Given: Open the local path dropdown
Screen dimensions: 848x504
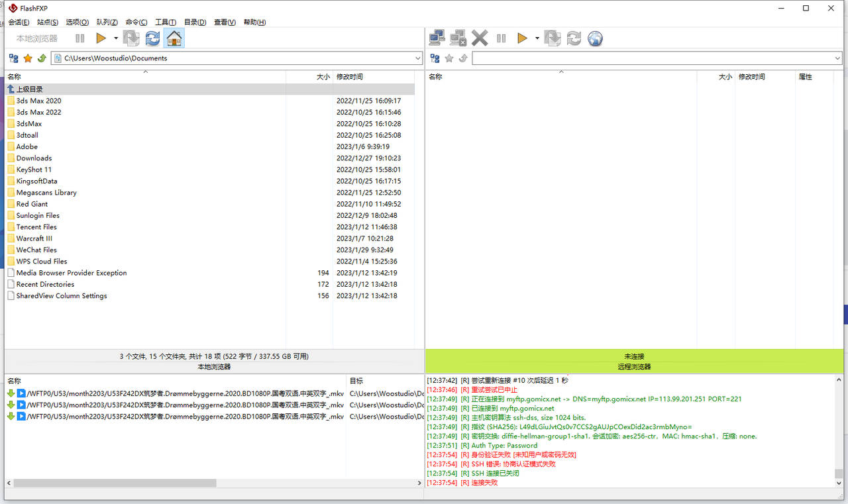Looking at the screenshot, I should 417,58.
